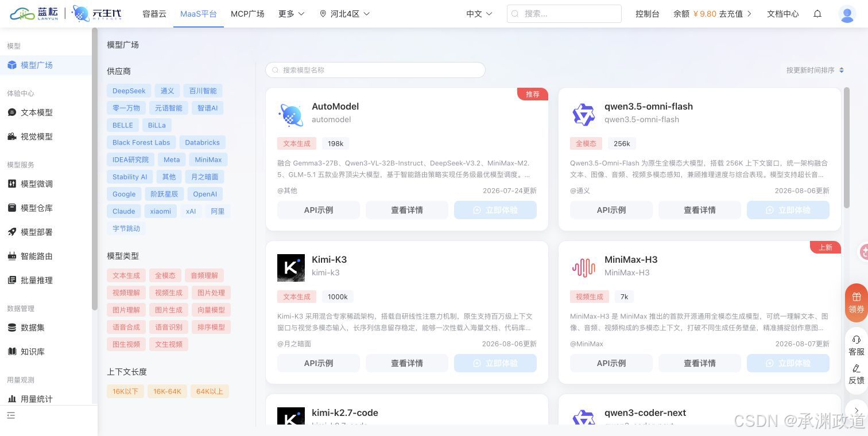Open the 按更新时间排序 sort dropdown
This screenshot has width=868, height=436.
click(815, 70)
